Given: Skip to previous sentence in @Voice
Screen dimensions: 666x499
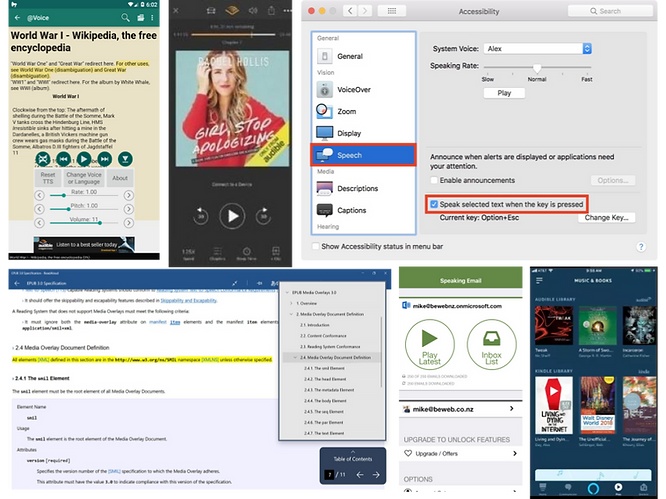Looking at the screenshot, I should coord(64,159).
